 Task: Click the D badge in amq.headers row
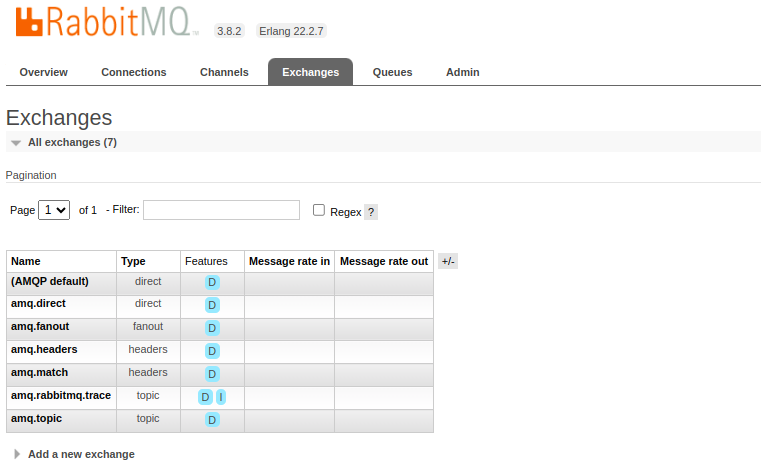pyautogui.click(x=212, y=351)
